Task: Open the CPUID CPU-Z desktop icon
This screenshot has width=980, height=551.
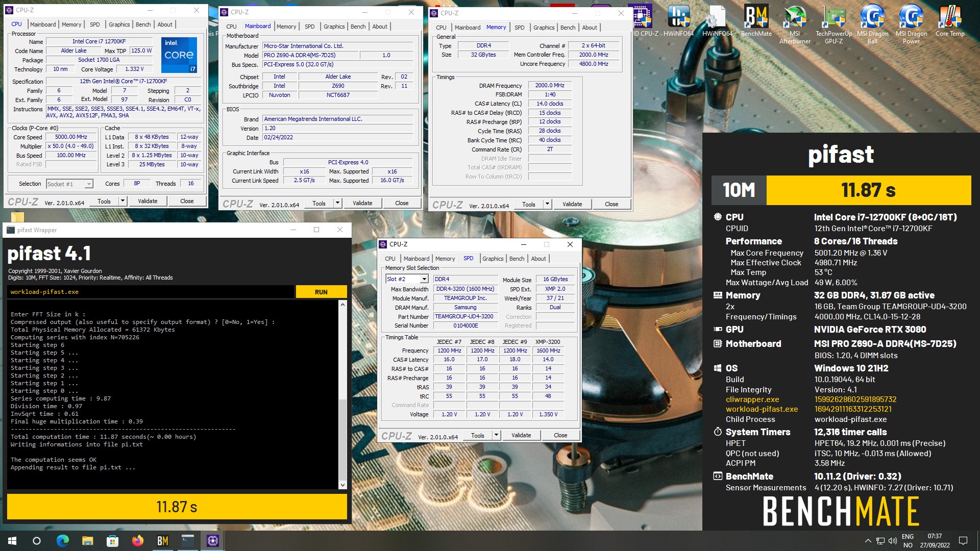Action: click(x=642, y=20)
